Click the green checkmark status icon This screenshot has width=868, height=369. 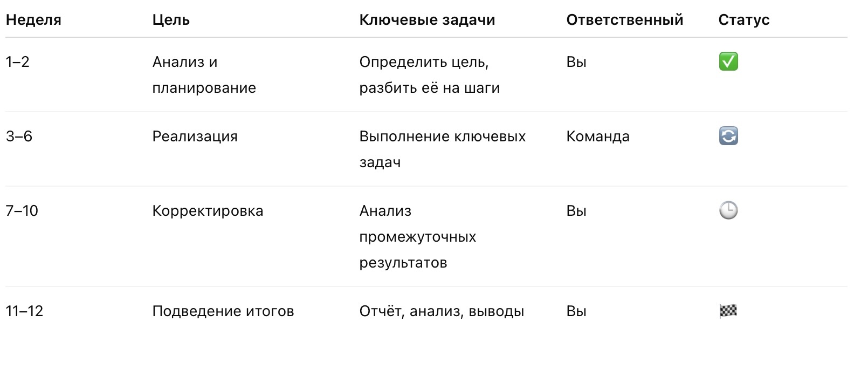tap(728, 61)
